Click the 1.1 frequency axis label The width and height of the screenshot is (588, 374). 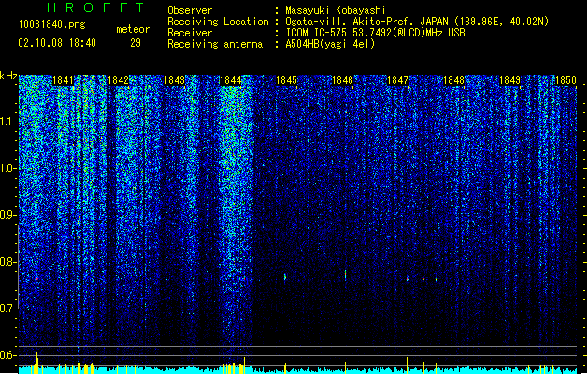coord(7,122)
